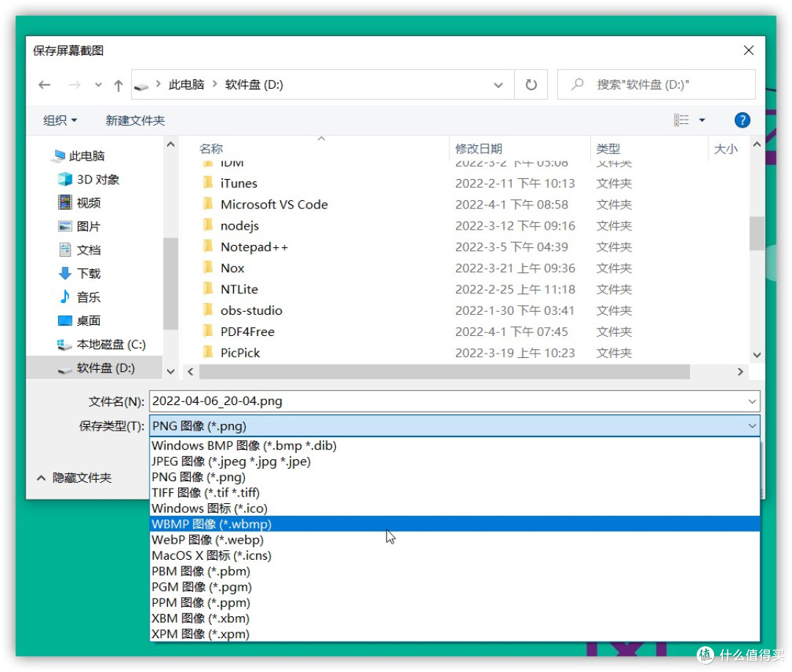Go up one folder level
Viewport: 792px width, 672px height.
click(118, 85)
